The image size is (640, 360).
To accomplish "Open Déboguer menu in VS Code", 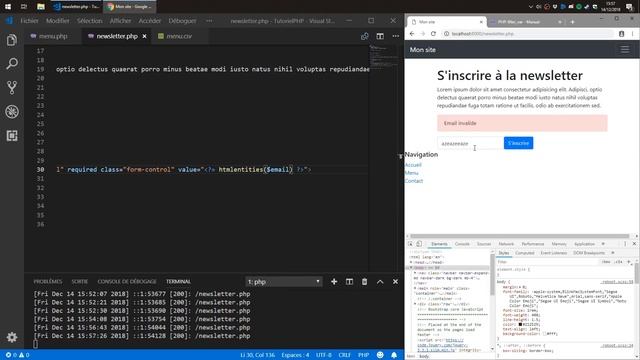I will coord(182,21).
